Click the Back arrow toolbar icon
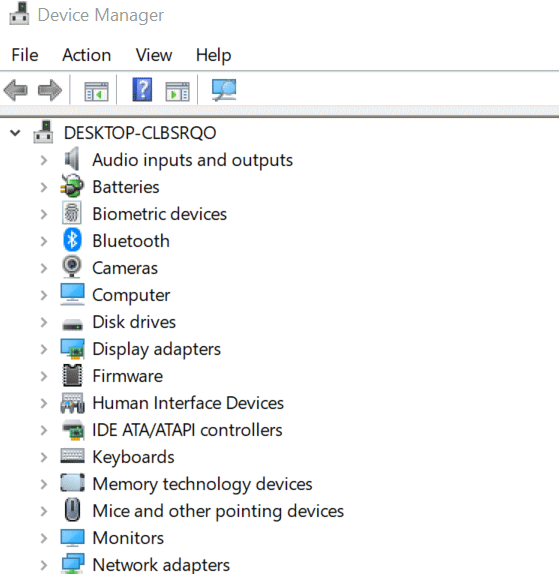Screen dimensions: 559x574 (16, 90)
